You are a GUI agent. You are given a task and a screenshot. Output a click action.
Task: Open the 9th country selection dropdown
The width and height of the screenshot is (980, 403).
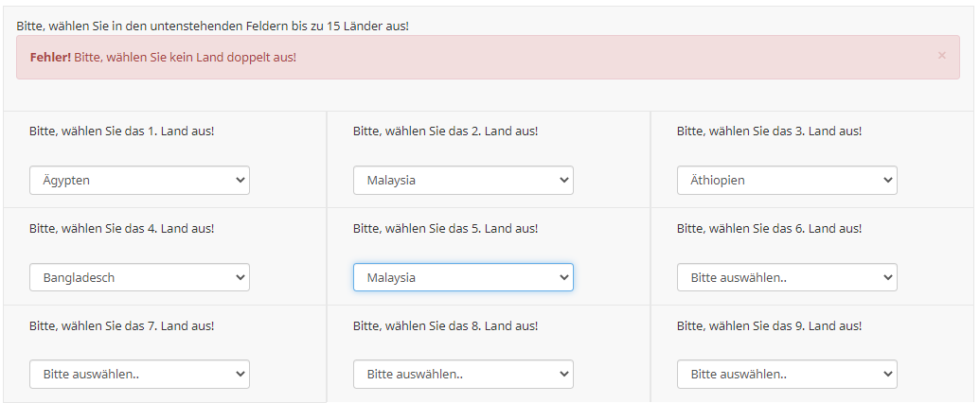point(787,374)
